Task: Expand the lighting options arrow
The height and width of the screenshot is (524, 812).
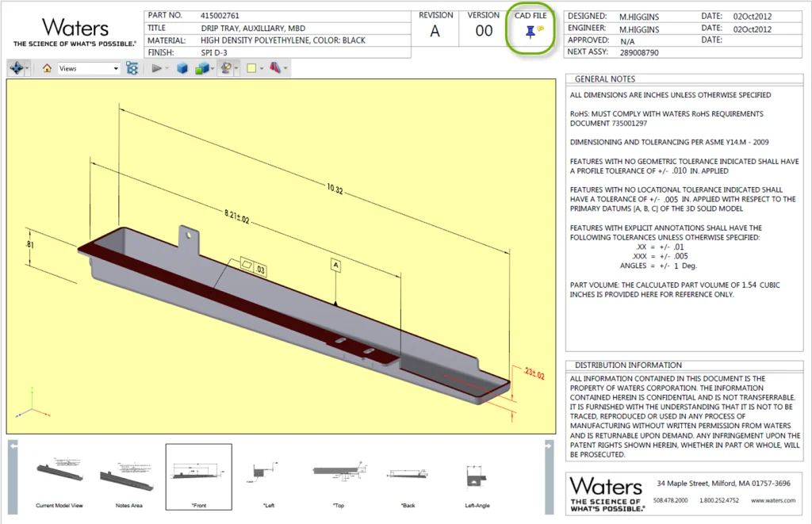Action: pos(236,68)
